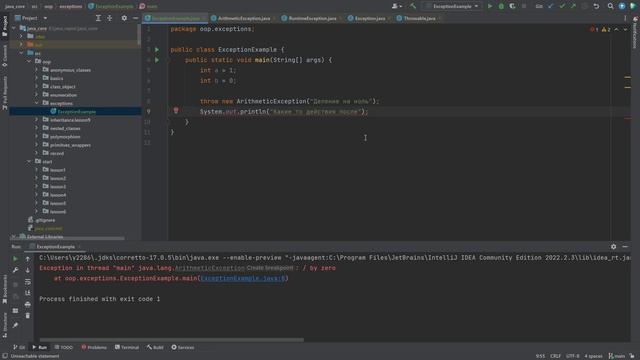The image size is (640, 360).
Task: Open run configuration wrench in Run panel
Action: click(16, 270)
